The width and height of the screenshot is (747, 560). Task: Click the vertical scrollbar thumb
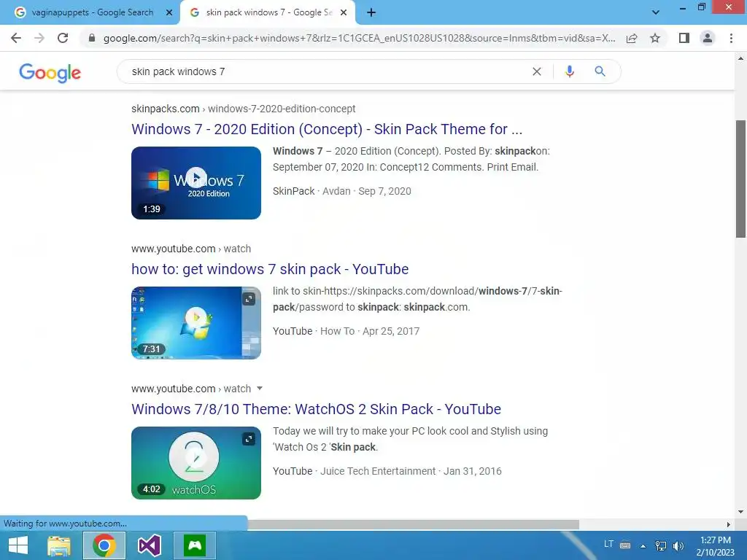click(x=740, y=179)
